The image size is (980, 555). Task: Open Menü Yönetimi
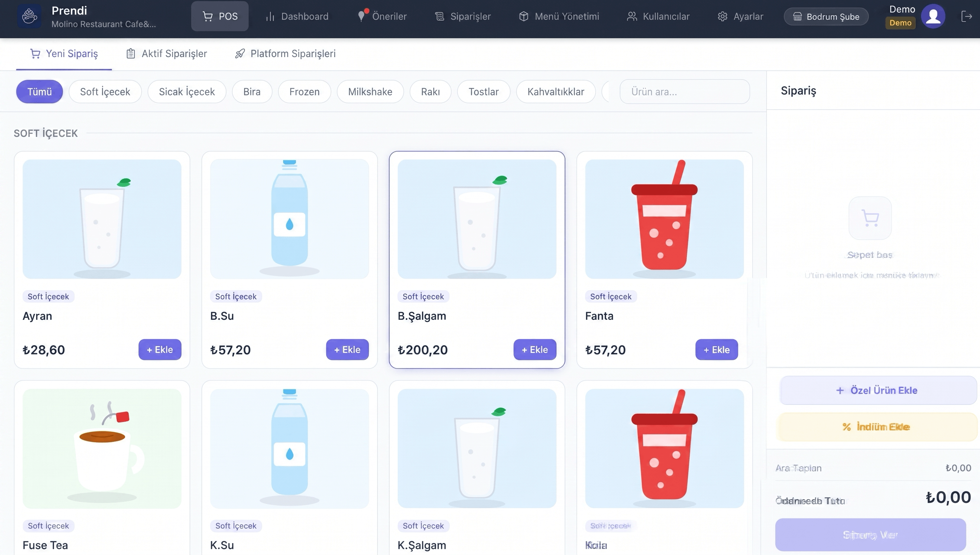(559, 16)
